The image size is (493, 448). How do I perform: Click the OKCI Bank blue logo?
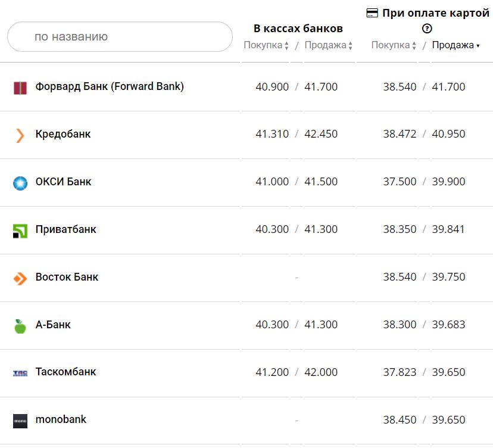pyautogui.click(x=20, y=183)
